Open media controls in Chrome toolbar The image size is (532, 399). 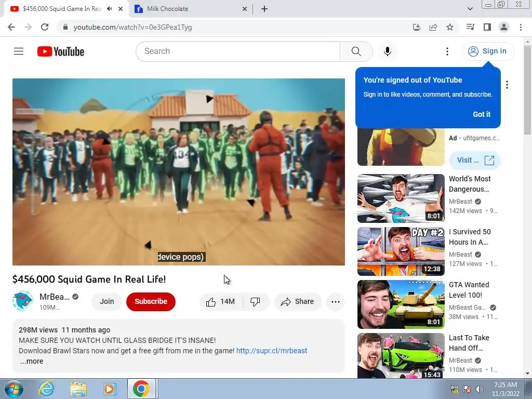click(470, 27)
